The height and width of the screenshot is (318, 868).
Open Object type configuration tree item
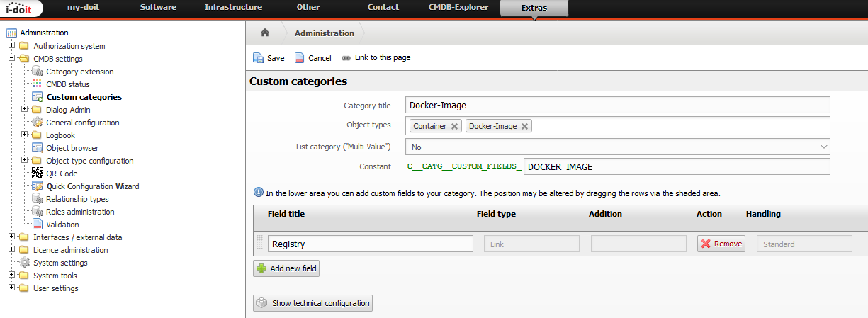[90, 161]
